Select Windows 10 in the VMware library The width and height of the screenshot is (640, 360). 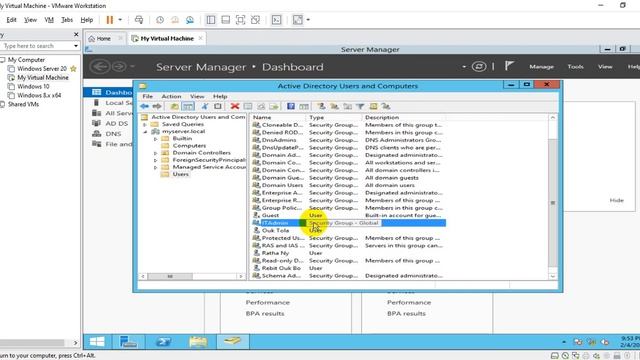coord(33,87)
